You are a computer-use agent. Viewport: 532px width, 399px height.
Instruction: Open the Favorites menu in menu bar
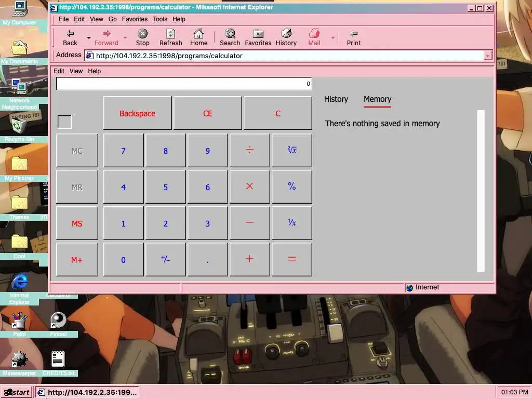click(135, 19)
